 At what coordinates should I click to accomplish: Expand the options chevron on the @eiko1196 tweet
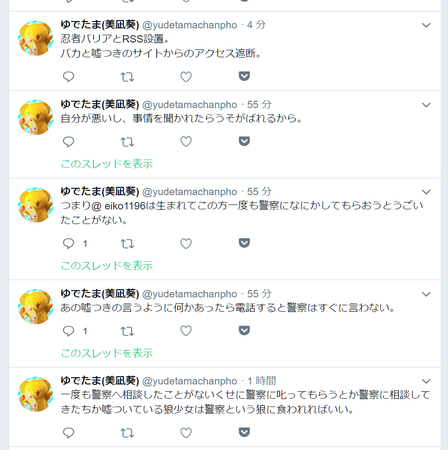[426, 192]
